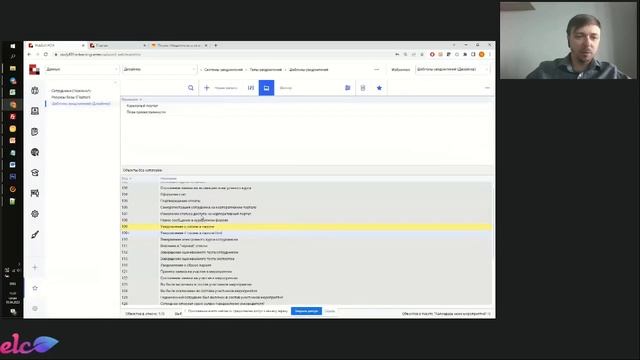
Task: Click the red WebTutor logo in the header
Action: pos(34,70)
